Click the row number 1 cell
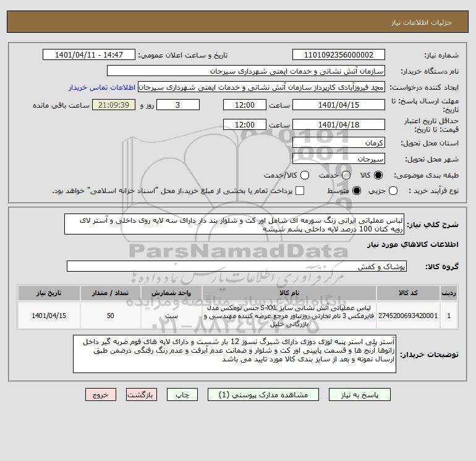This screenshot has height=461, width=476. [x=449, y=316]
